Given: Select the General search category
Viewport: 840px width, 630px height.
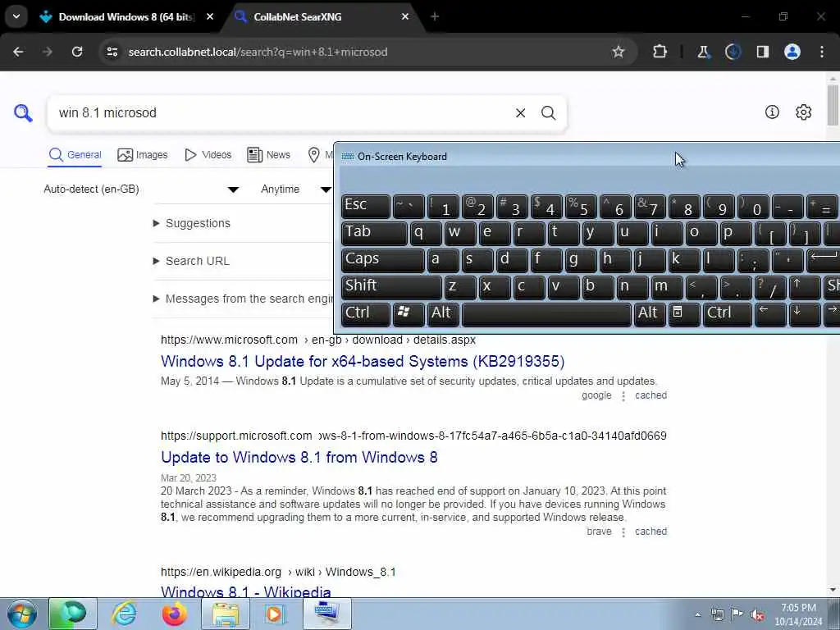Looking at the screenshot, I should tap(75, 155).
